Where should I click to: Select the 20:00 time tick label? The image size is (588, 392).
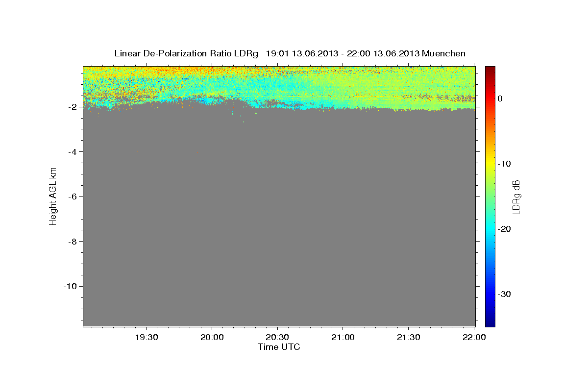[212, 337]
